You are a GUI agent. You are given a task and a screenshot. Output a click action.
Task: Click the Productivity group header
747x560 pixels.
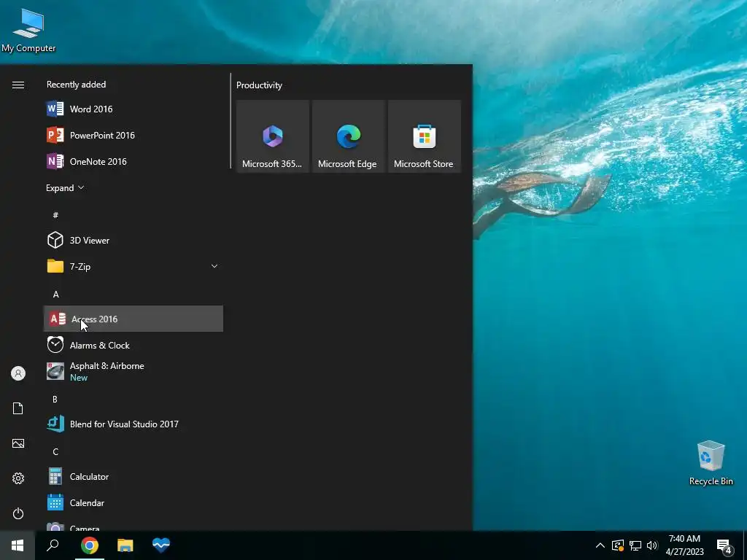pos(259,85)
